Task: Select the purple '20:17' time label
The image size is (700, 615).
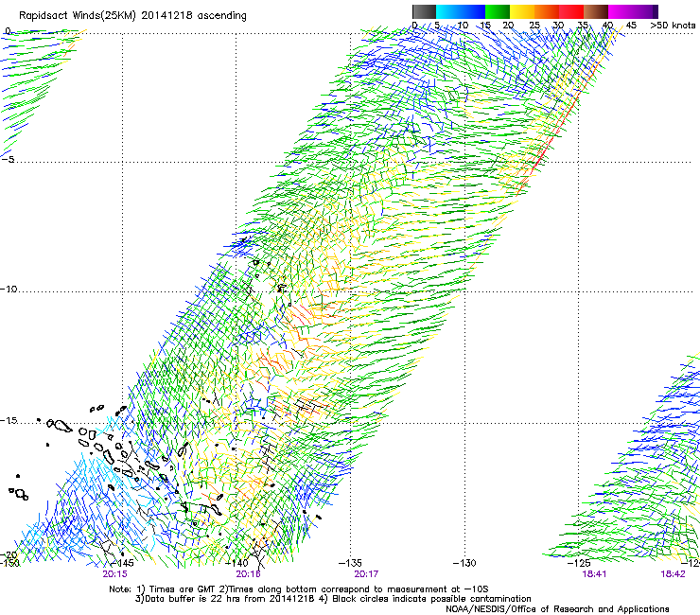Action: [x=366, y=574]
